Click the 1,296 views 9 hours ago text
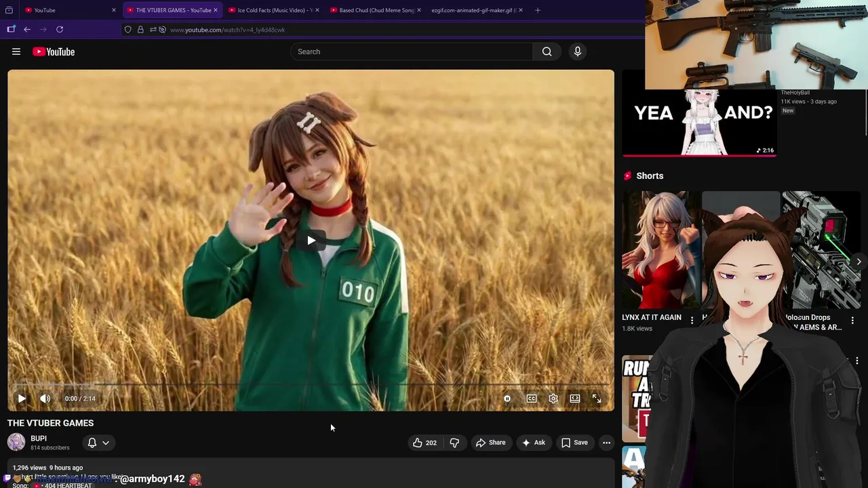868x488 pixels. [47, 468]
